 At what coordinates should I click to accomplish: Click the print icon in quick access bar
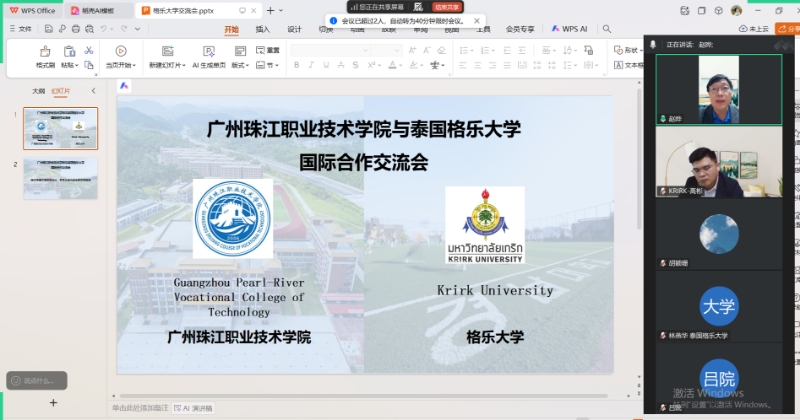point(75,29)
